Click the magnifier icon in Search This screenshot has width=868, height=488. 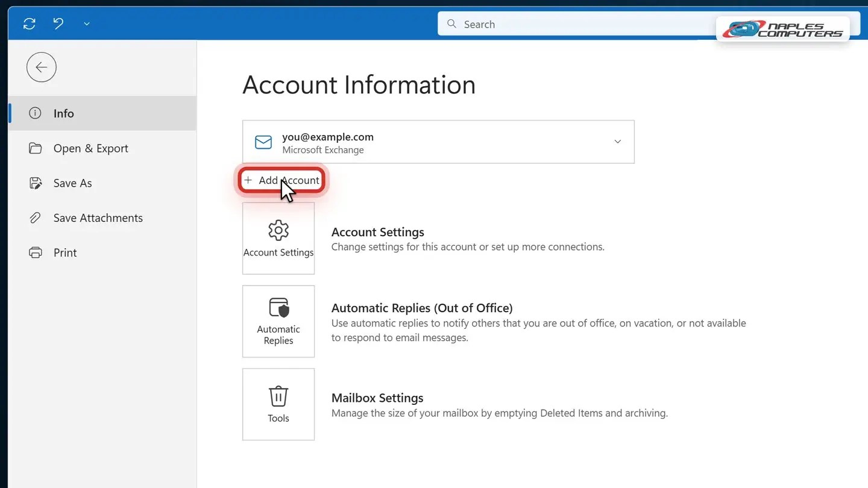(x=451, y=24)
